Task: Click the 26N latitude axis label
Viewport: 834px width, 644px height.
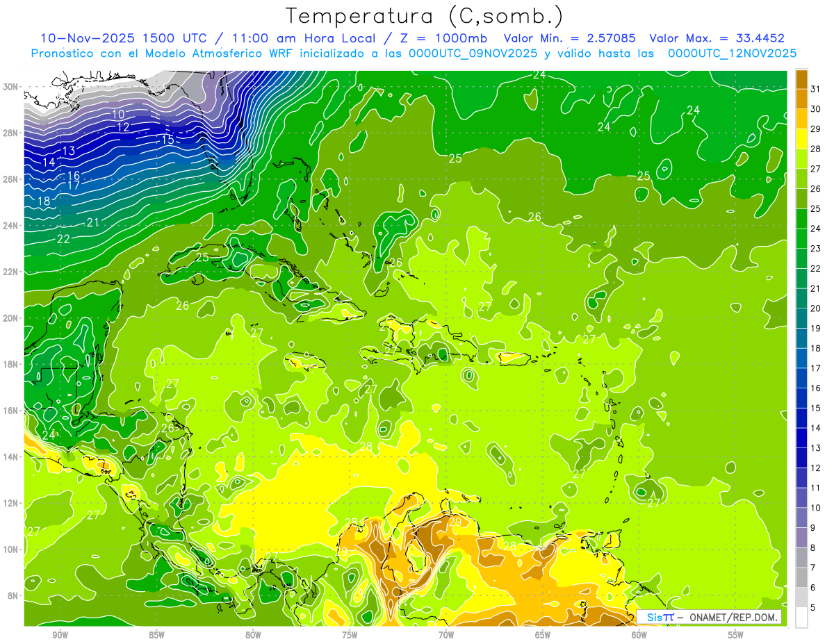Action: [x=10, y=179]
